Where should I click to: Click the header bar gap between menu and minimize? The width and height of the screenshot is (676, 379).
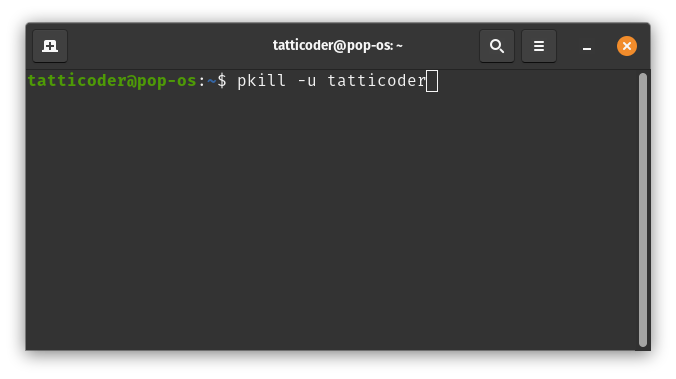coord(566,46)
